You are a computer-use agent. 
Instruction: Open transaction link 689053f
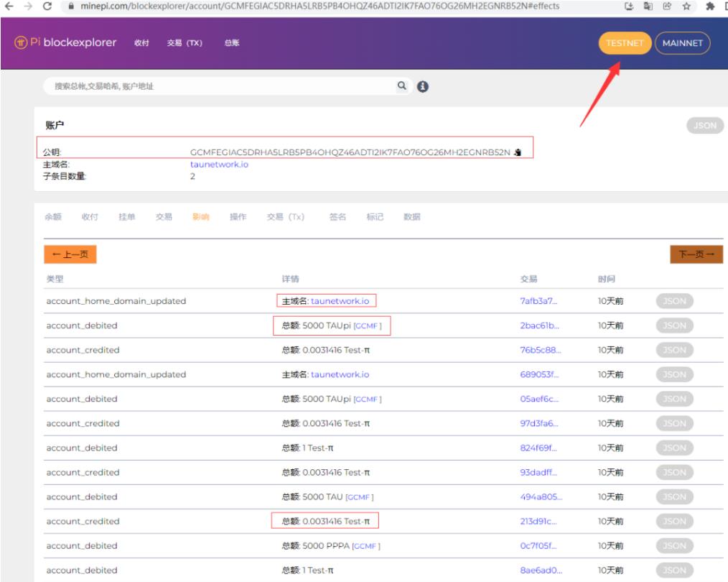point(539,374)
